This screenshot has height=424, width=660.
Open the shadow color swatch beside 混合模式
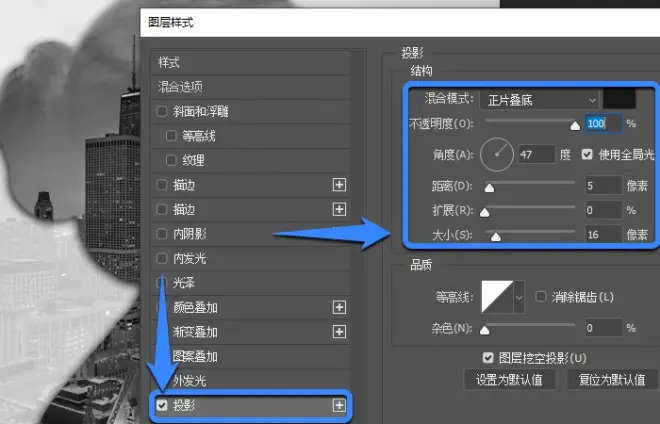click(x=619, y=99)
